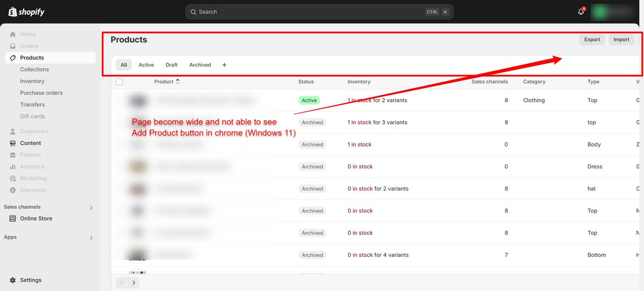Click the Marketing sidebar icon

coord(13,178)
